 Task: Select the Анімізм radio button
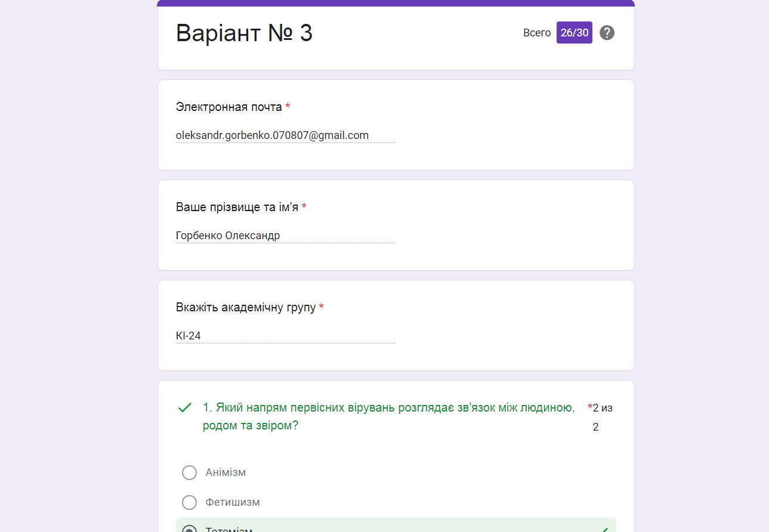(x=189, y=473)
